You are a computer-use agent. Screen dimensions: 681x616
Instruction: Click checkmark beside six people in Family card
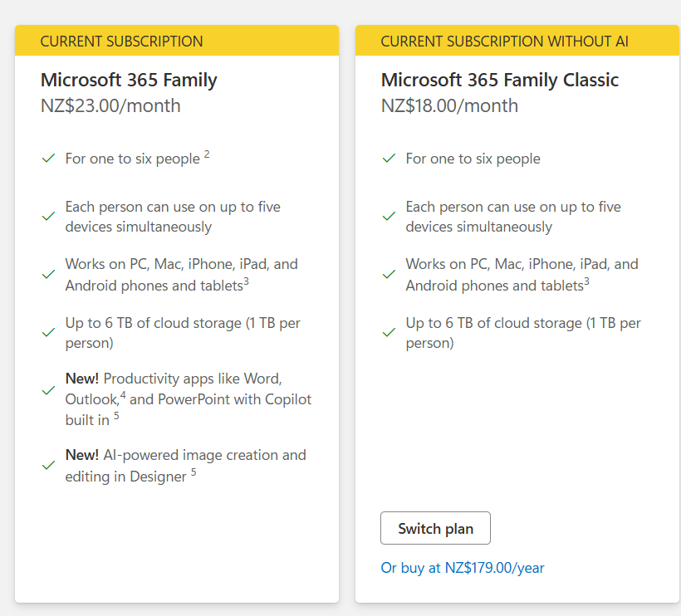point(48,158)
